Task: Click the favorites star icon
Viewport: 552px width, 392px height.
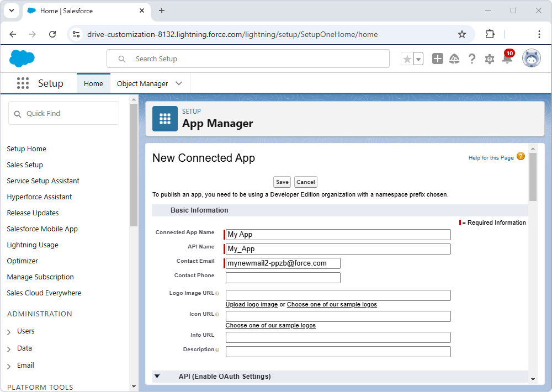Action: [x=408, y=59]
